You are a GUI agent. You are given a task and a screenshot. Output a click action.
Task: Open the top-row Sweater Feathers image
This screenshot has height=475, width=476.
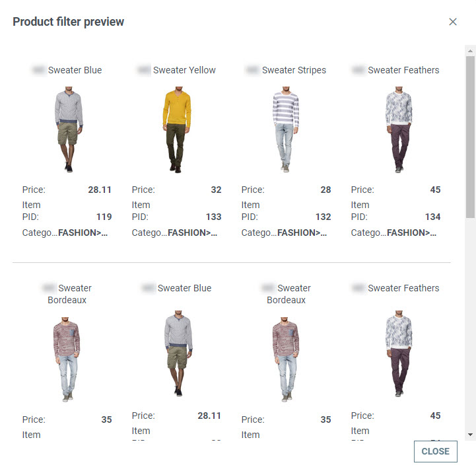pos(395,129)
